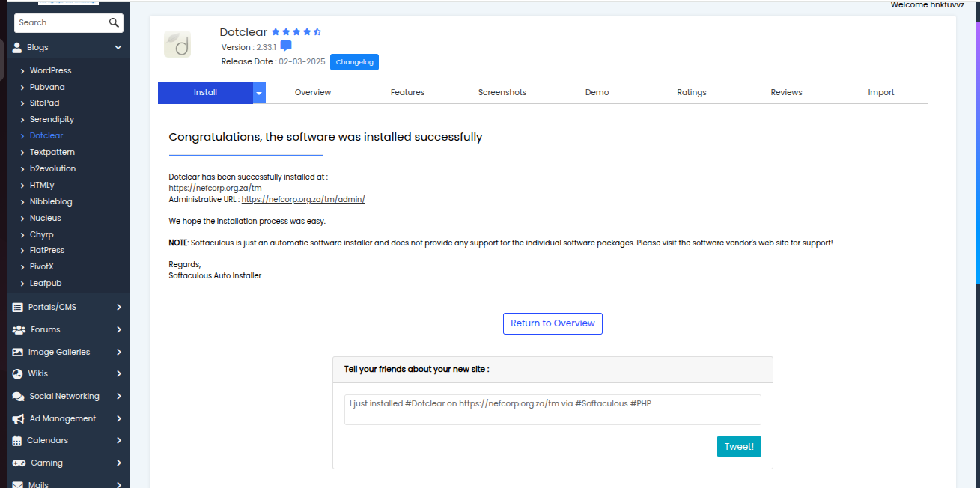Click the Portals/CMS category icon
The width and height of the screenshot is (980, 488).
pos(17,307)
